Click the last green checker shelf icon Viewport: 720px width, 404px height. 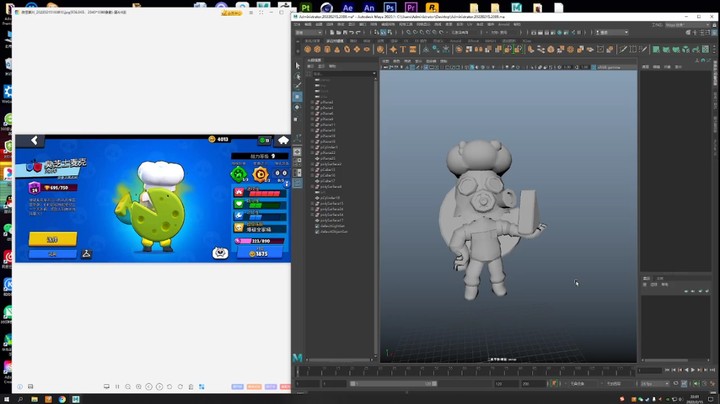[705, 49]
